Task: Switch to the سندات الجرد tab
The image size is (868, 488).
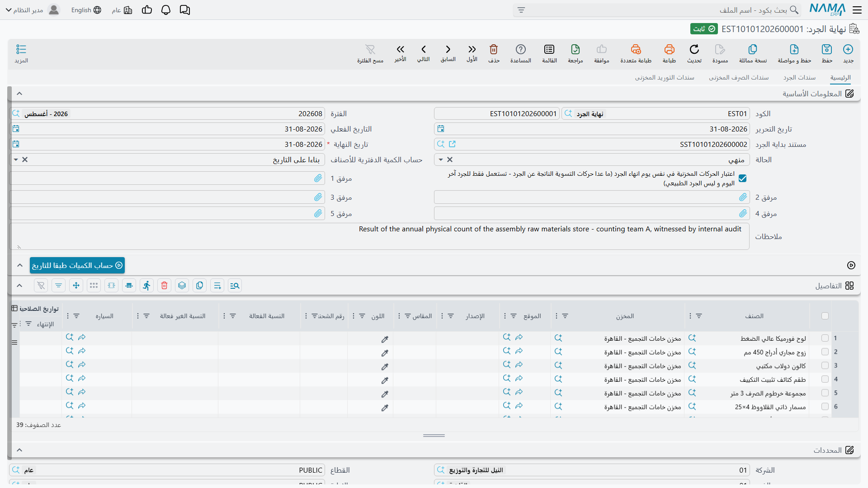Action: [x=799, y=78]
